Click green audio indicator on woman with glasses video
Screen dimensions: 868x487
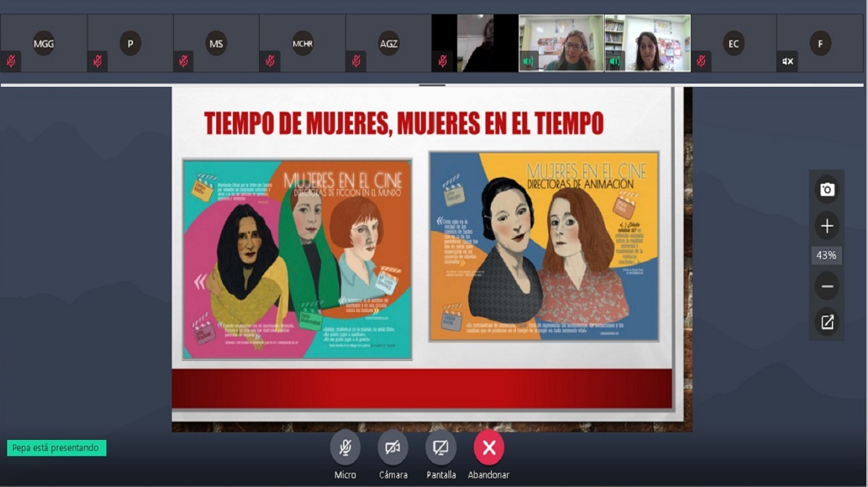529,62
